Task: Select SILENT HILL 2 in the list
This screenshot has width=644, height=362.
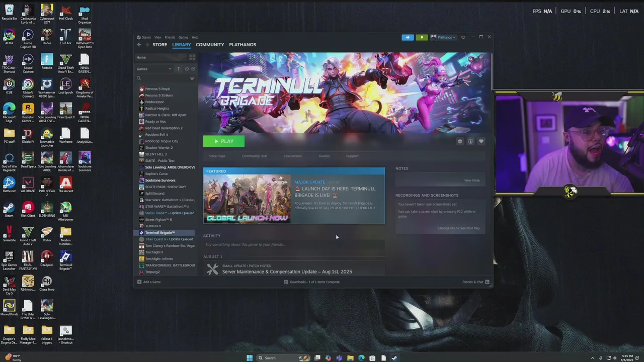Action: (155, 154)
